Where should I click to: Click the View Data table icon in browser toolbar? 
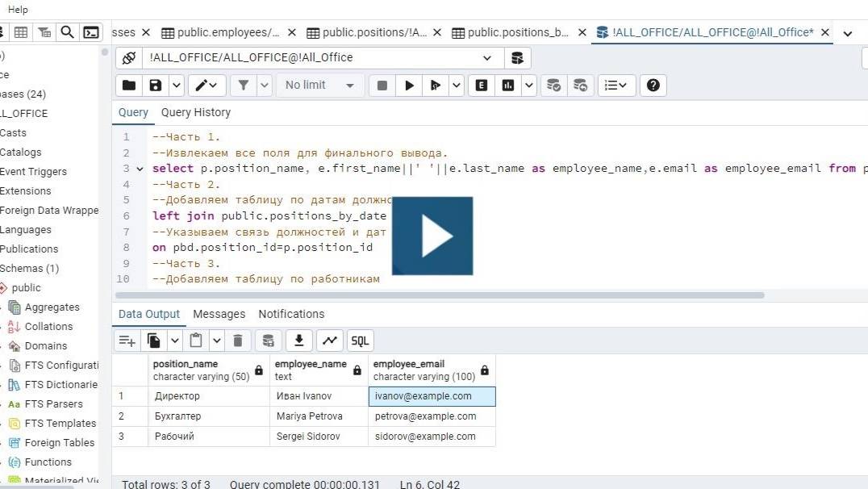[x=21, y=32]
